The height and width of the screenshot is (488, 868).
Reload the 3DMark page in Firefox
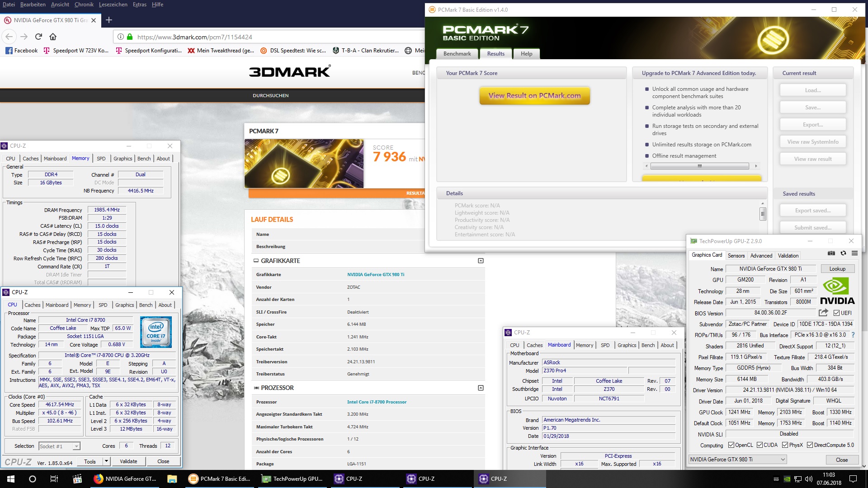pyautogui.click(x=38, y=37)
